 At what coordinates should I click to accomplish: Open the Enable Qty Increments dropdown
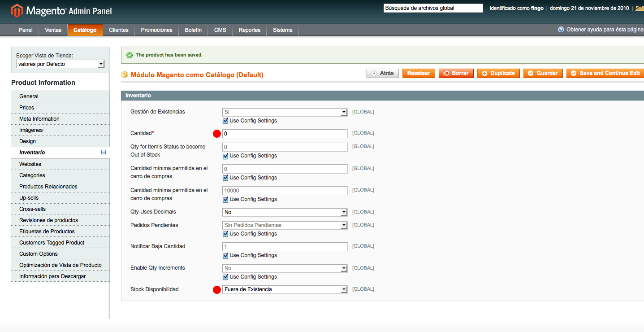pyautogui.click(x=285, y=268)
